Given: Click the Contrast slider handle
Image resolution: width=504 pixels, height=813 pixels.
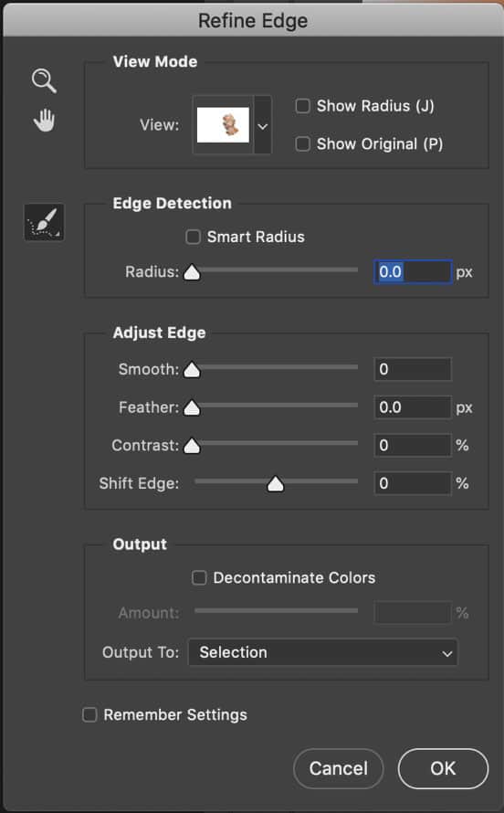Looking at the screenshot, I should [x=192, y=446].
